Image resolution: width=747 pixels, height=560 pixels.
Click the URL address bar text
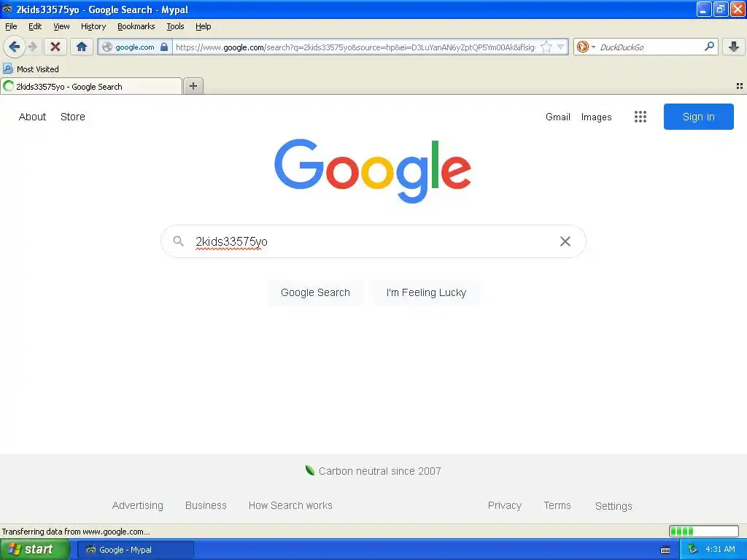coord(355,47)
